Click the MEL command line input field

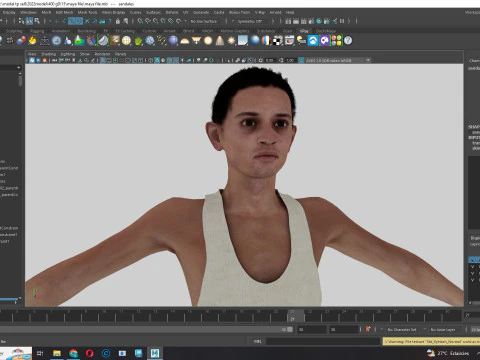point(323,341)
